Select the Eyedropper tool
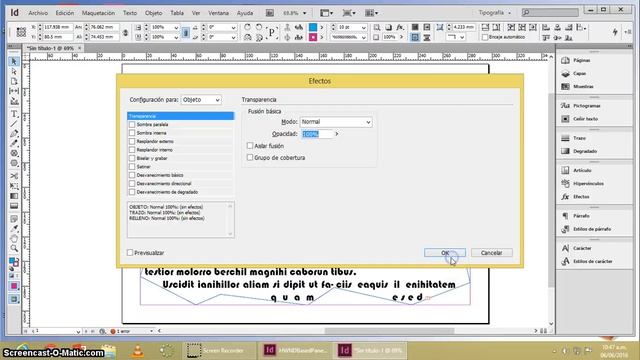640x360 pixels. coord(14,229)
